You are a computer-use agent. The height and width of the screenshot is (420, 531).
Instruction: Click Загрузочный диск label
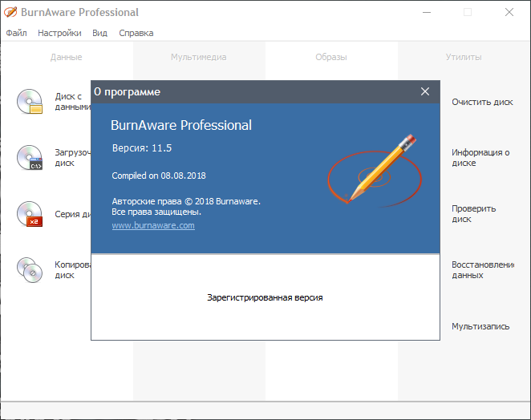[73, 158]
